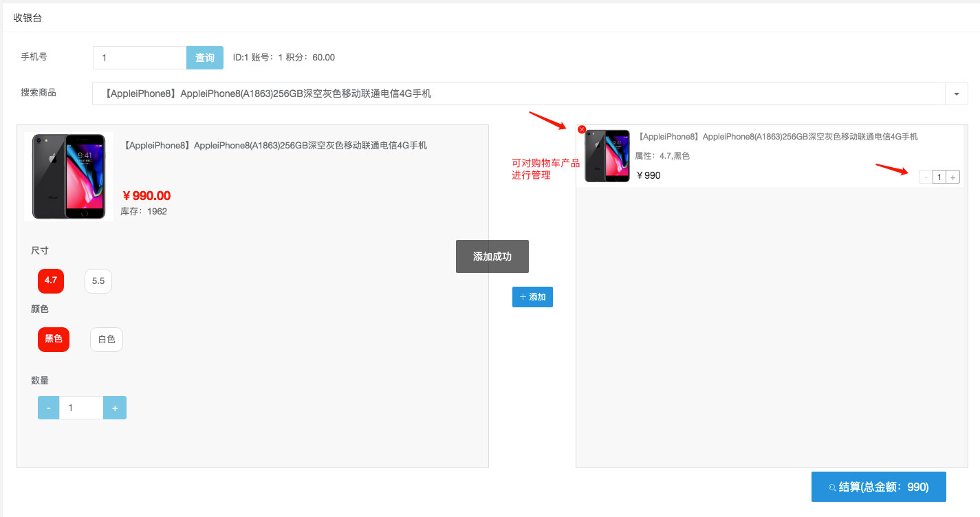The image size is (980, 517).
Task: Select size option 4.7
Action: pos(51,280)
